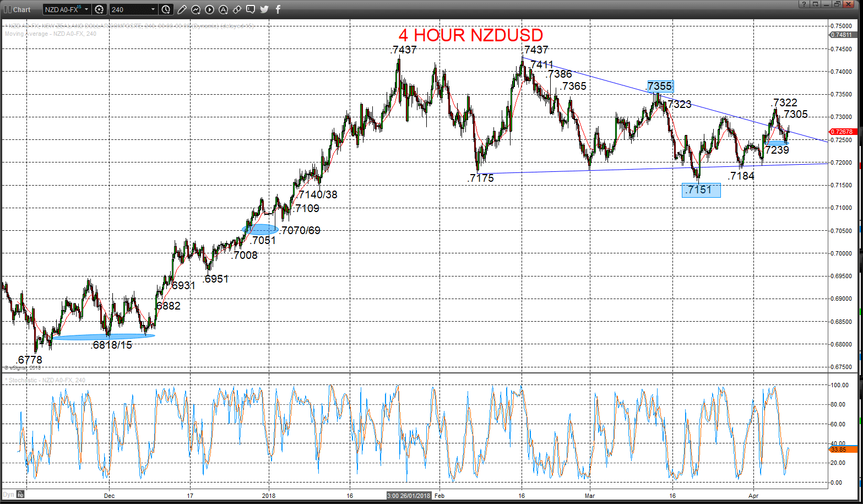Click the Dyn label at bottom left
The image size is (863, 504).
pos(8,495)
